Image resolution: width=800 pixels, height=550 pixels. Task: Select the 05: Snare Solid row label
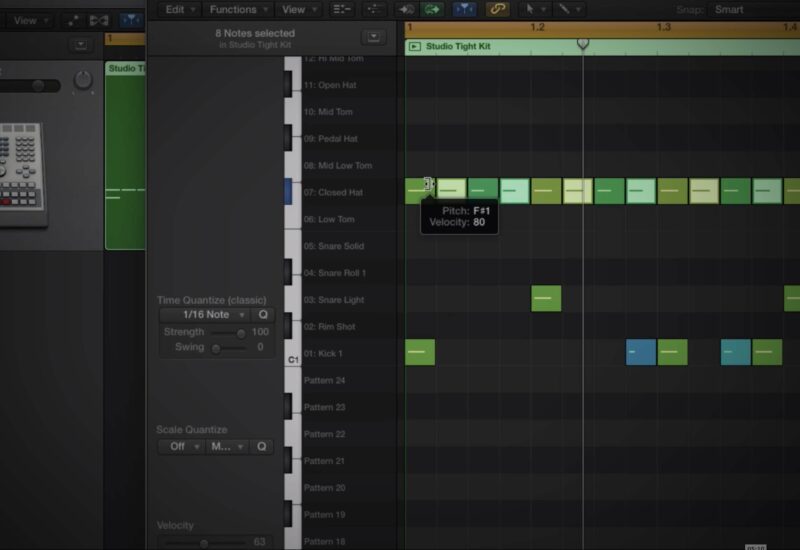(x=334, y=246)
